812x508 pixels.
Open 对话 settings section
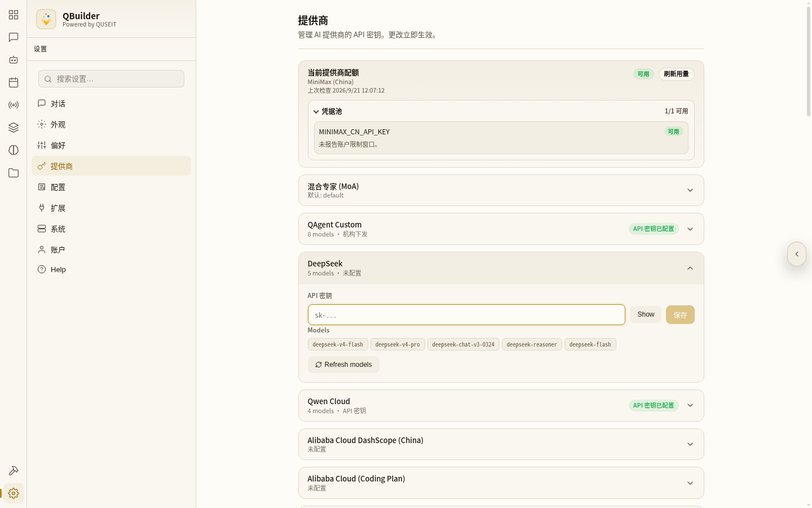[x=111, y=103]
